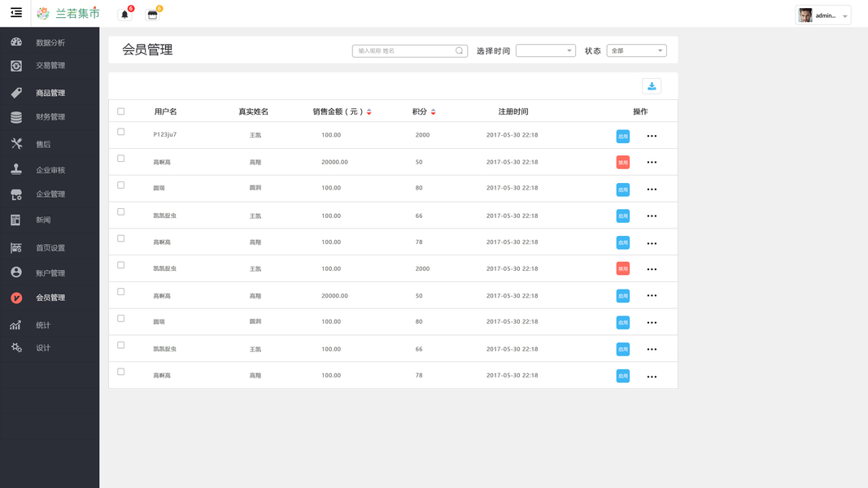Select 会员管理 in sidebar
This screenshot has width=868, height=488.
(x=50, y=298)
